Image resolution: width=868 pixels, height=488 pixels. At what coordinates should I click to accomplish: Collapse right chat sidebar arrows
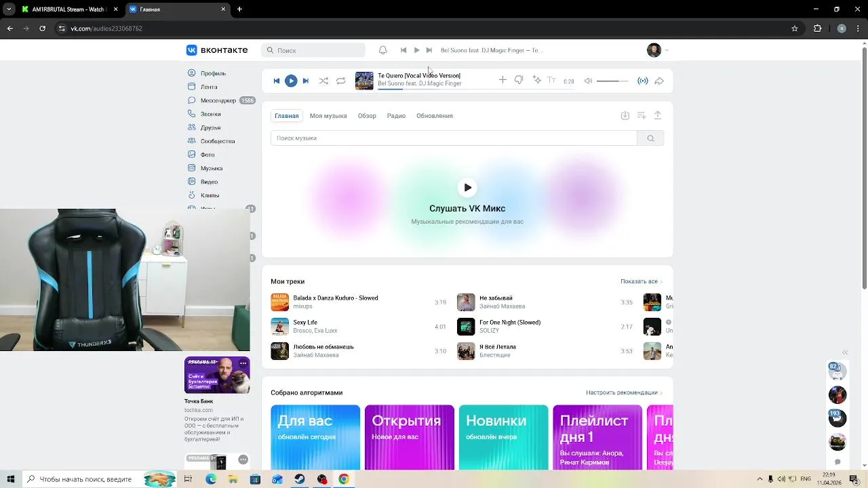[845, 352]
